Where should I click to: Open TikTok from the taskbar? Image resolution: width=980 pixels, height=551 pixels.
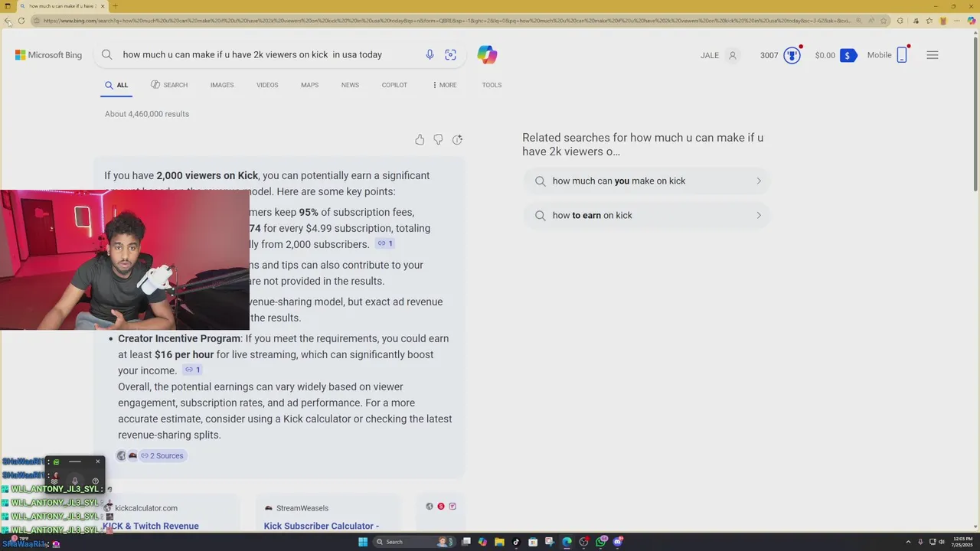coord(516,542)
